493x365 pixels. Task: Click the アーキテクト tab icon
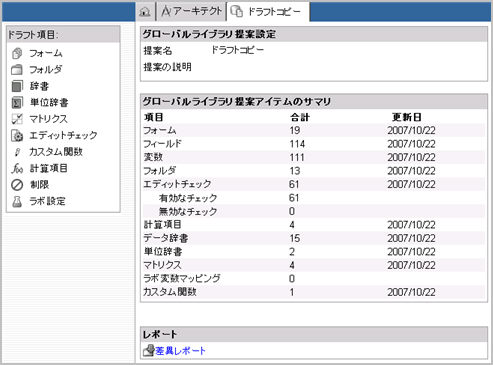[166, 12]
